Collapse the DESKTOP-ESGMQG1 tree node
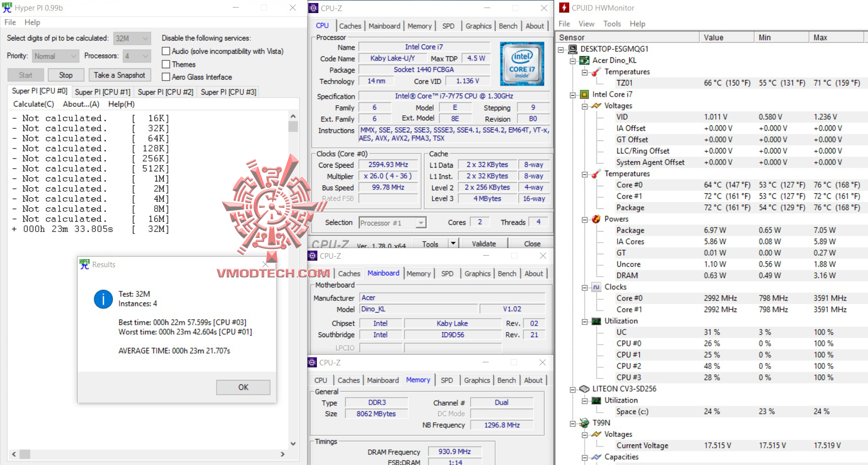The image size is (868, 465). pos(561,49)
